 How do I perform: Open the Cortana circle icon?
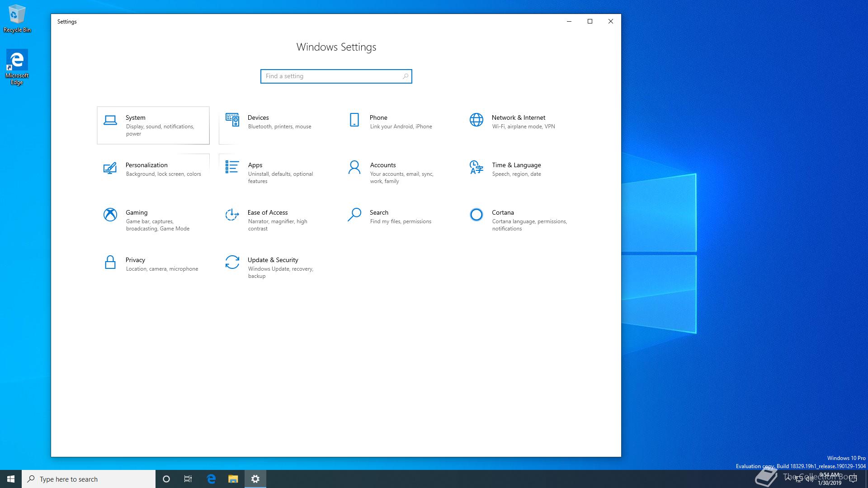(x=476, y=215)
